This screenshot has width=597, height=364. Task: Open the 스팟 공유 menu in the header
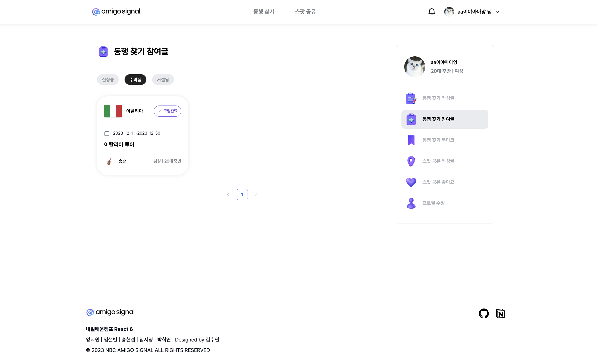coord(305,12)
